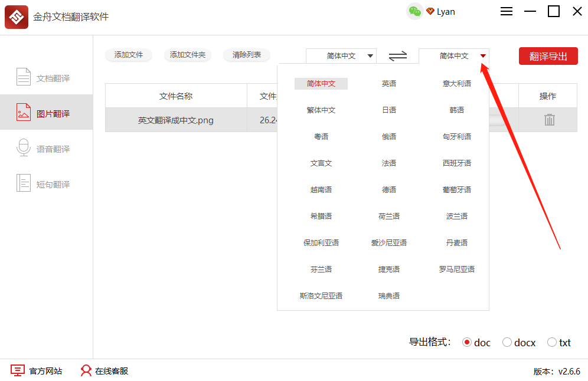Open the 语音翻译 tab
588x381 pixels.
47,148
